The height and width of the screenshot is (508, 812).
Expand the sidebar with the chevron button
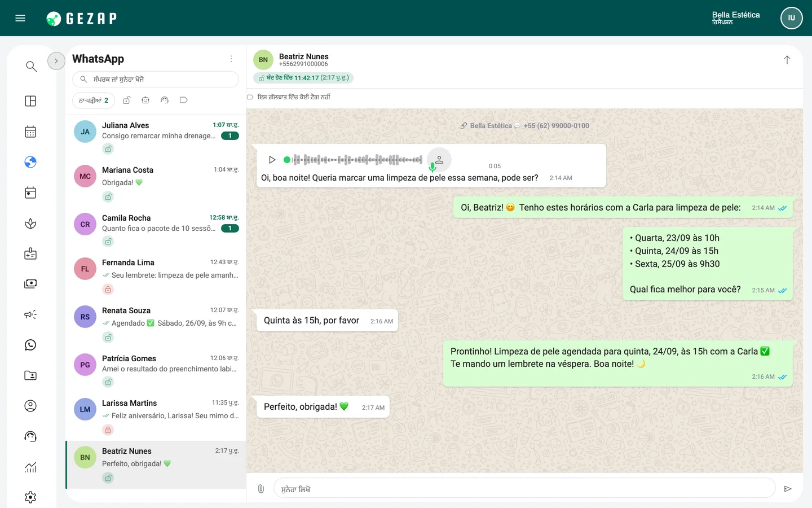(x=56, y=61)
